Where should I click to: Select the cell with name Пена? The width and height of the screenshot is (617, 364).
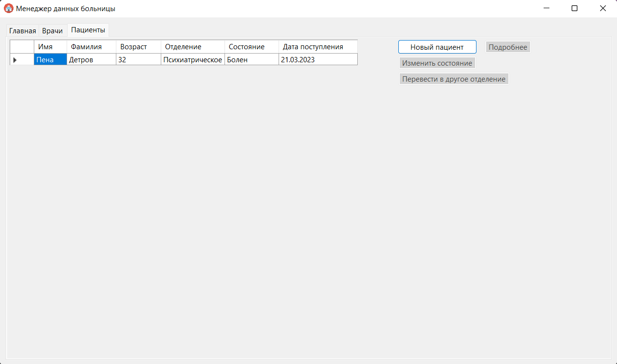(50, 59)
